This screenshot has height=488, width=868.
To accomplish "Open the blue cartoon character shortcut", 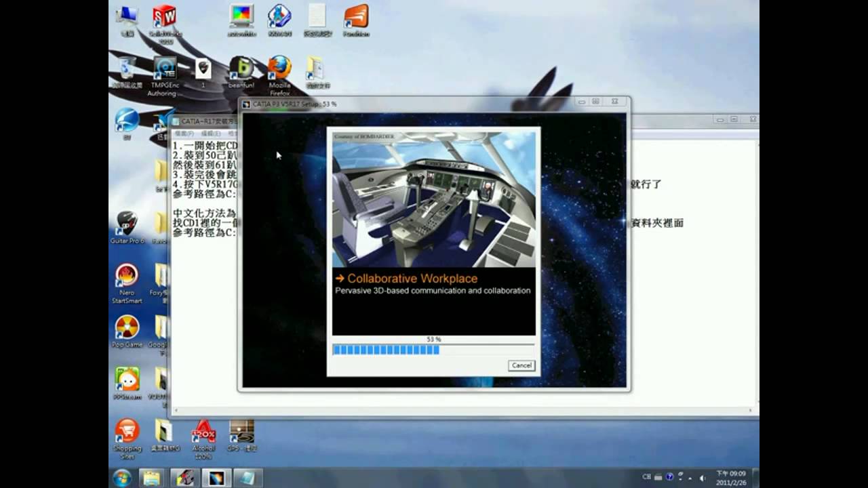I will (279, 20).
